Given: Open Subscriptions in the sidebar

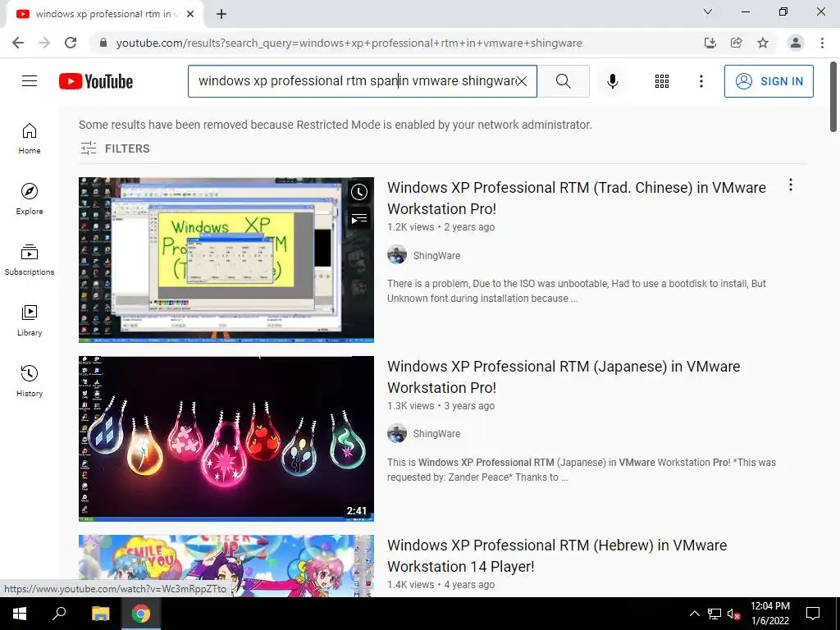Looking at the screenshot, I should (30, 260).
